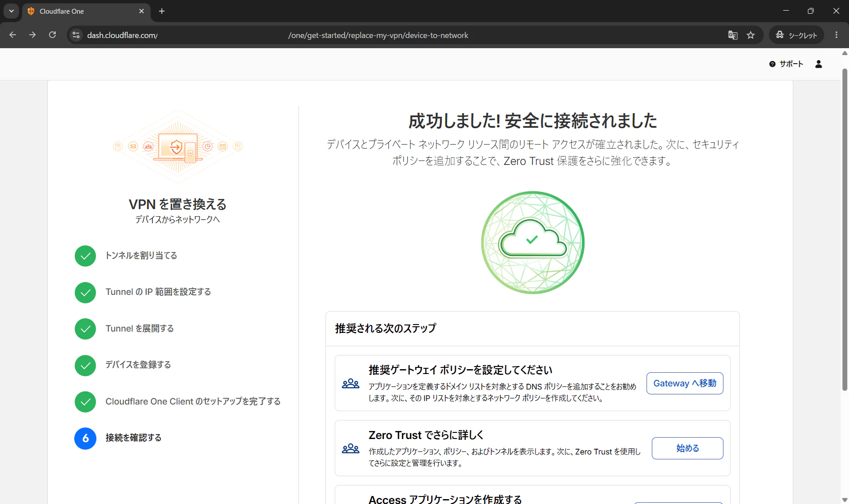849x504 pixels.
Task: Click the 推奨ゲートウェイ ポリシーを設定してください heading
Action: (x=460, y=370)
